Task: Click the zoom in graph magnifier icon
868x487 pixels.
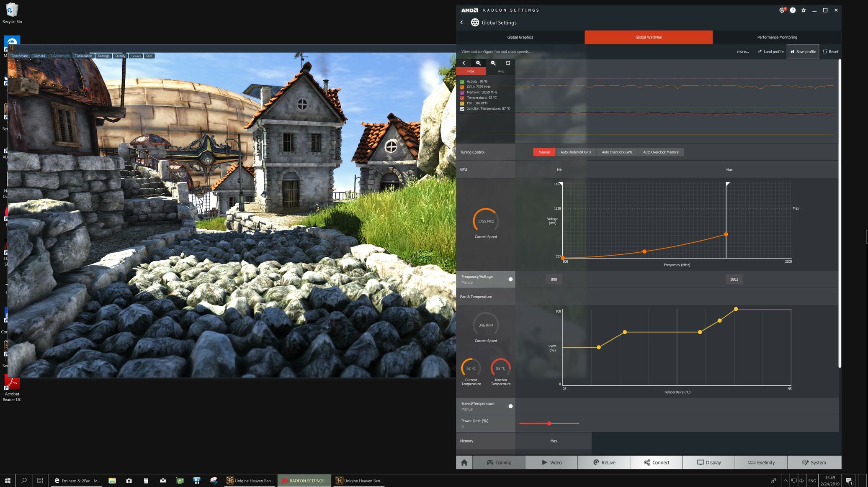Action: 478,63
